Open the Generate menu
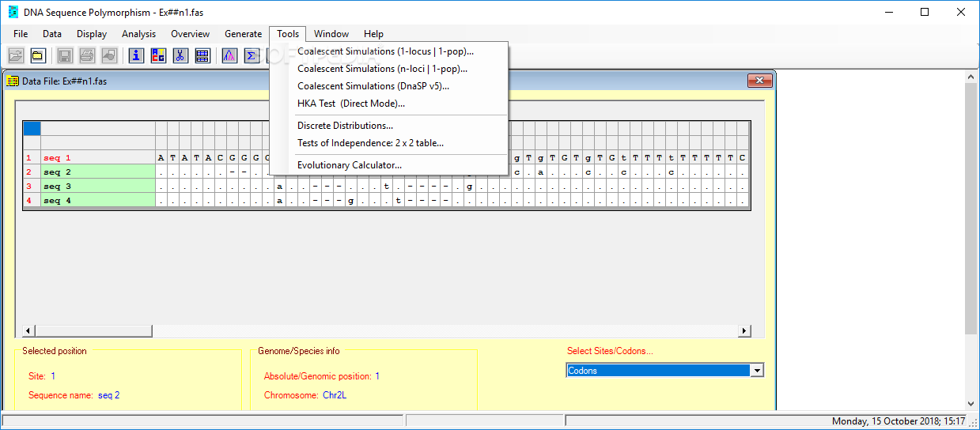 click(244, 34)
